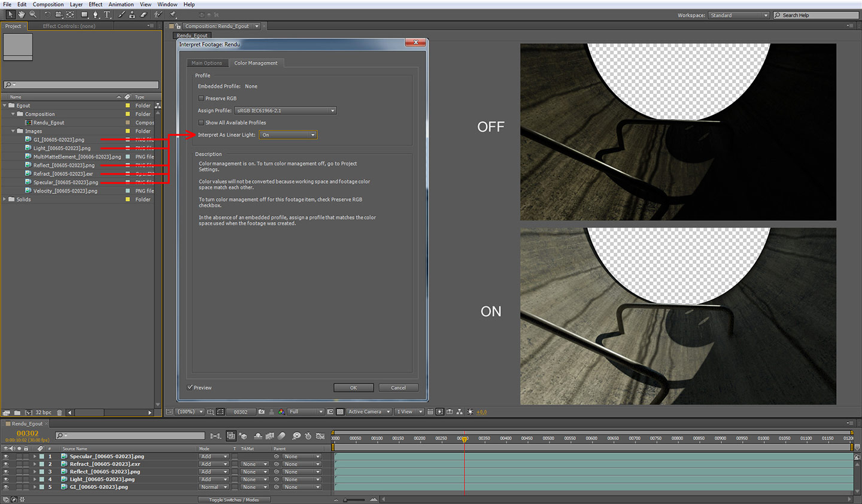Image resolution: width=862 pixels, height=504 pixels.
Task: Switch to Main Options tab
Action: 207,63
